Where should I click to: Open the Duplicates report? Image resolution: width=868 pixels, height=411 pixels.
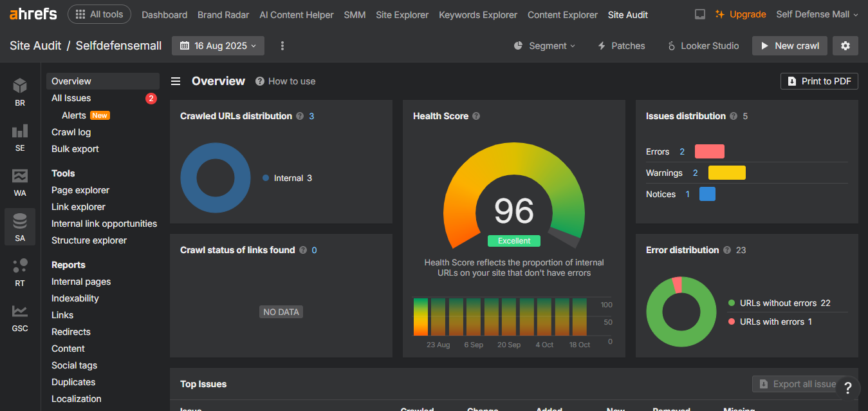(x=73, y=382)
